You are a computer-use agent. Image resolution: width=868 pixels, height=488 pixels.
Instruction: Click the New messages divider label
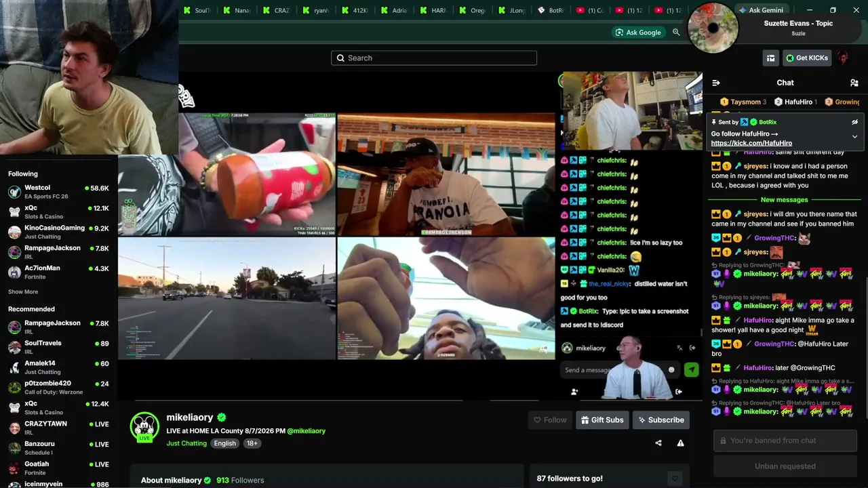click(784, 200)
